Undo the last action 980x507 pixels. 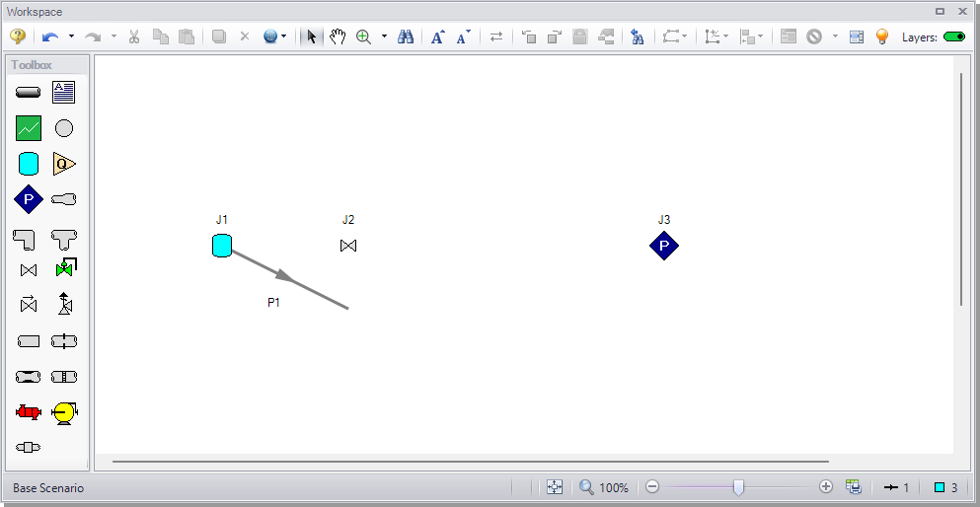(50, 36)
